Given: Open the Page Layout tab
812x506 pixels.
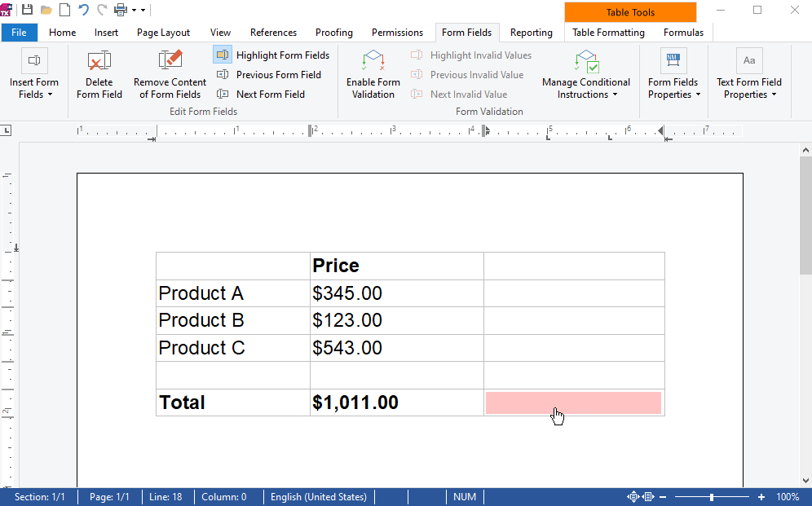Looking at the screenshot, I should [164, 32].
